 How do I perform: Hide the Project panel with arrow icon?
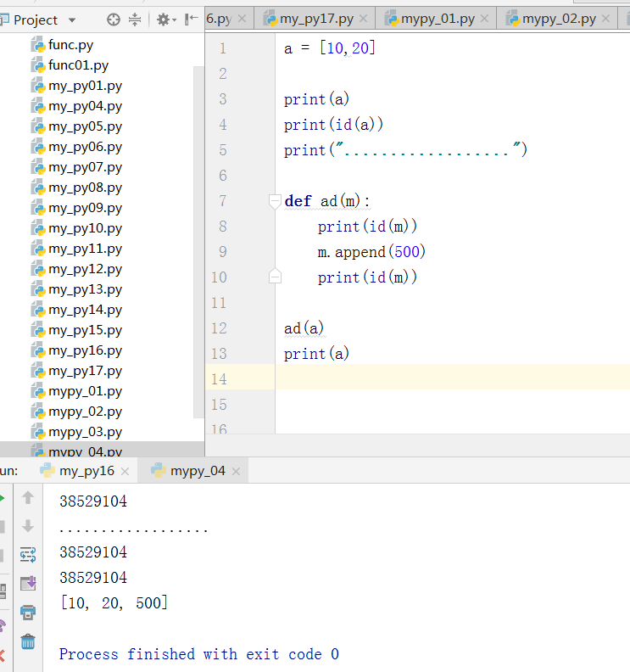click(x=191, y=19)
